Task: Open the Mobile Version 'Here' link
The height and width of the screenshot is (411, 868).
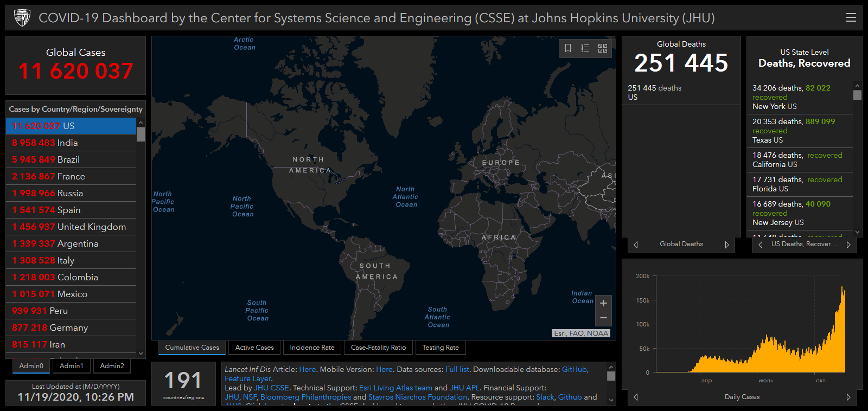Action: click(x=384, y=369)
